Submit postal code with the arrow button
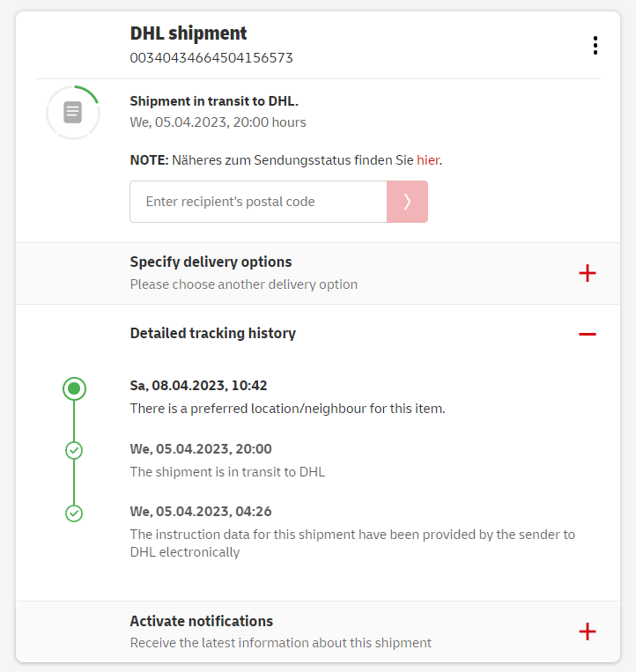 coord(407,202)
